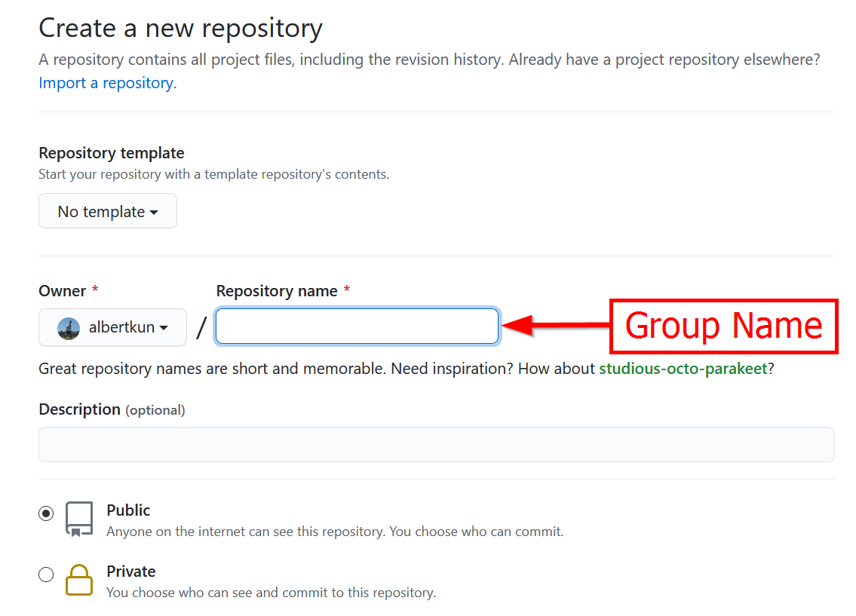Image resolution: width=856 pixels, height=616 pixels.
Task: Click into the Description text field
Action: pyautogui.click(x=436, y=444)
